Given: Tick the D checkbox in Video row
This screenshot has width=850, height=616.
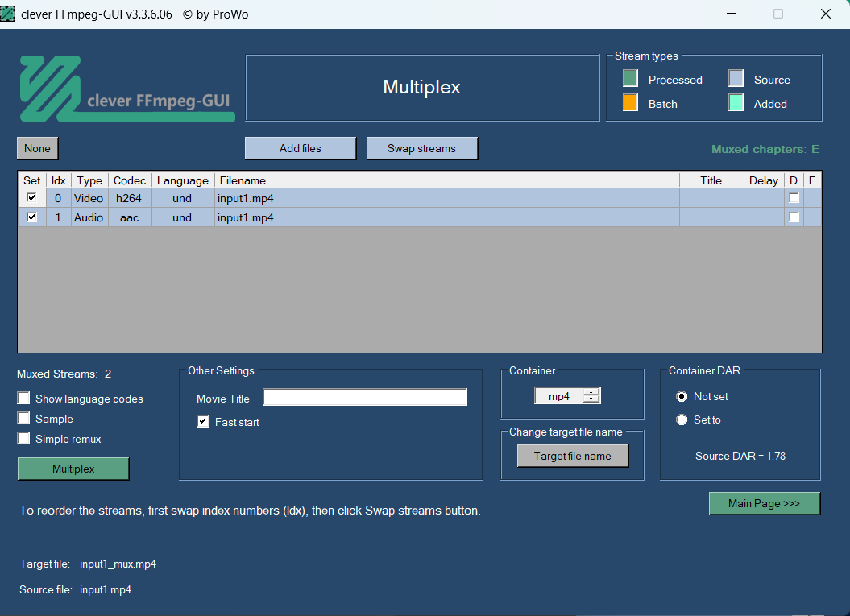Looking at the screenshot, I should click(x=794, y=198).
